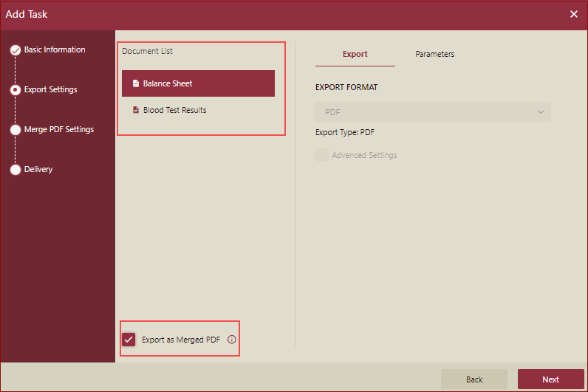Click the Balance Sheet document icon
This screenshot has height=392, width=588.
[135, 84]
